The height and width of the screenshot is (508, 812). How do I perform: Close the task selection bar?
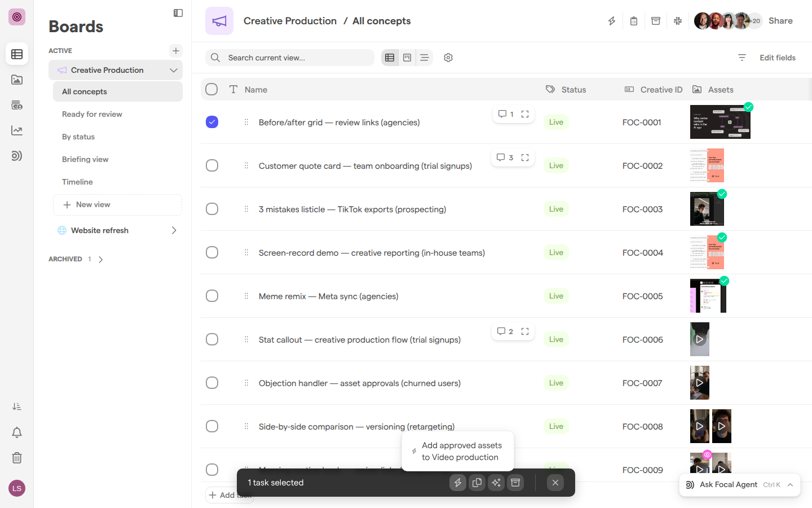coord(555,483)
